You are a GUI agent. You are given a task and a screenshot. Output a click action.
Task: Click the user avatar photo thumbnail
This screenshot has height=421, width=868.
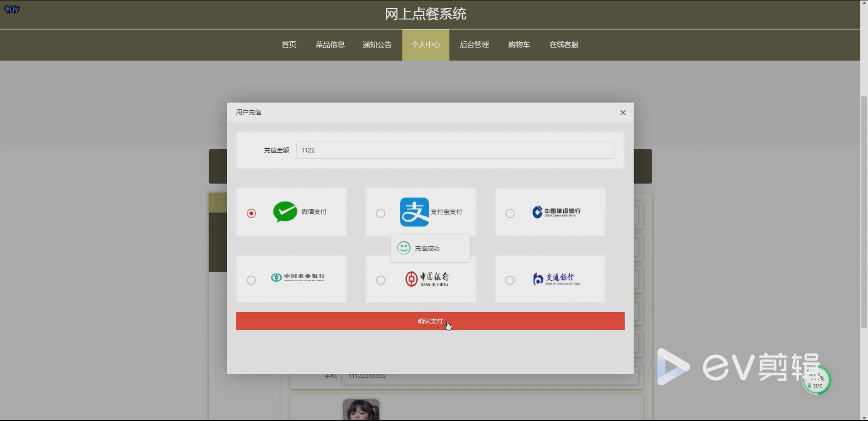[x=361, y=410]
